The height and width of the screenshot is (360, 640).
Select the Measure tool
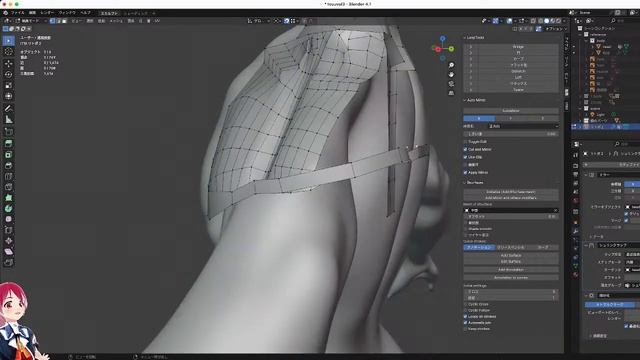pyautogui.click(x=9, y=119)
